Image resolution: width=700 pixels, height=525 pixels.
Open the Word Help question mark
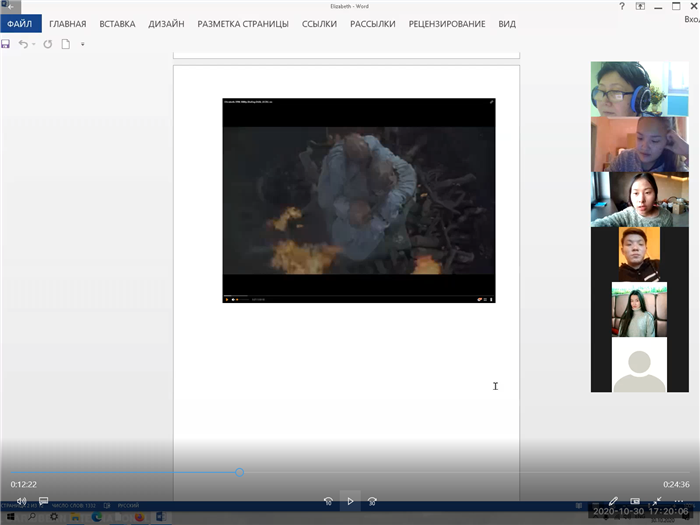tap(622, 6)
